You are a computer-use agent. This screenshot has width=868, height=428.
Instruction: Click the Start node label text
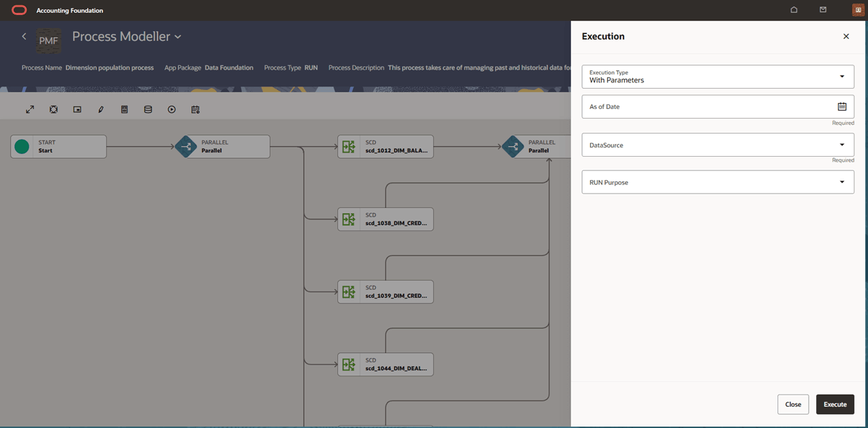(x=45, y=151)
